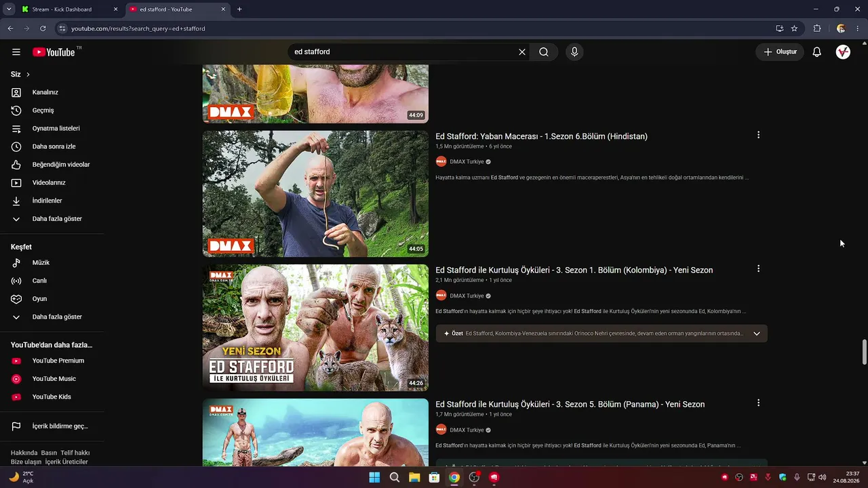Bookmark this page with the star icon
Viewport: 868px width, 488px height.
794,28
